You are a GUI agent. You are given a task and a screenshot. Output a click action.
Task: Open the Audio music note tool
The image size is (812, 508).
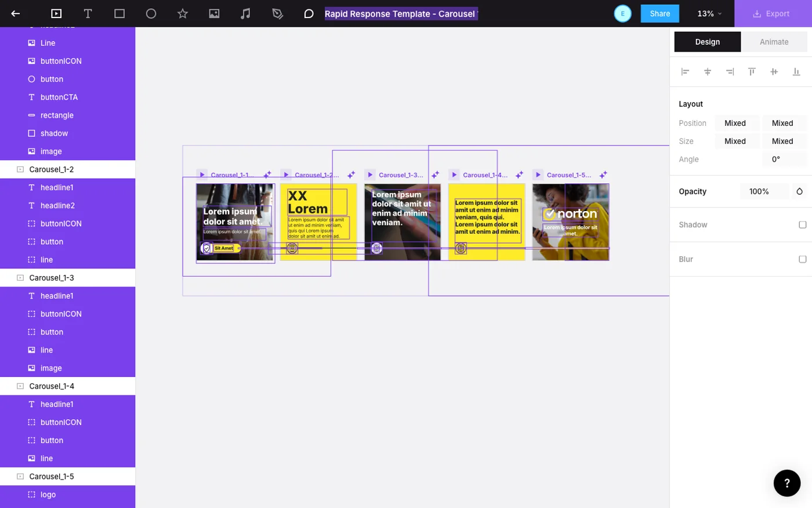[246, 13]
